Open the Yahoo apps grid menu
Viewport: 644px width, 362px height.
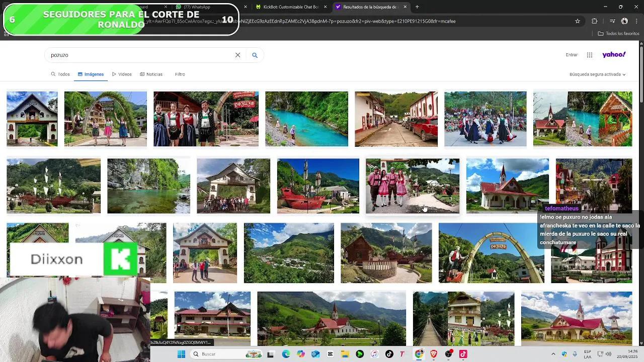(590, 55)
